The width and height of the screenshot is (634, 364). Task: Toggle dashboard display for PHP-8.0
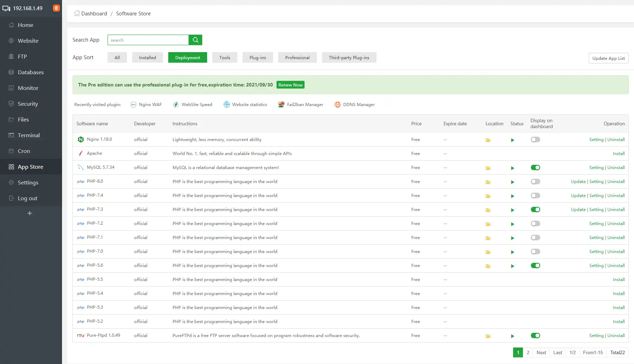pos(535,182)
